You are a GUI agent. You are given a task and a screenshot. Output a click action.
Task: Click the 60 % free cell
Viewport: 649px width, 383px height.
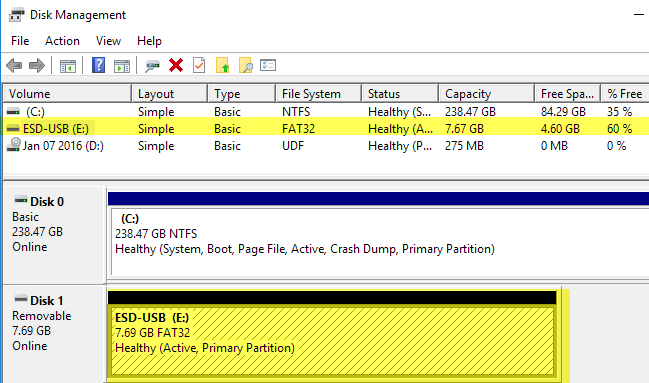tap(619, 129)
